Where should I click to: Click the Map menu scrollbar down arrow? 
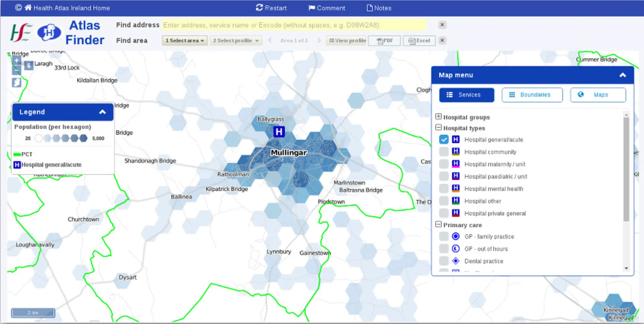pyautogui.click(x=626, y=268)
